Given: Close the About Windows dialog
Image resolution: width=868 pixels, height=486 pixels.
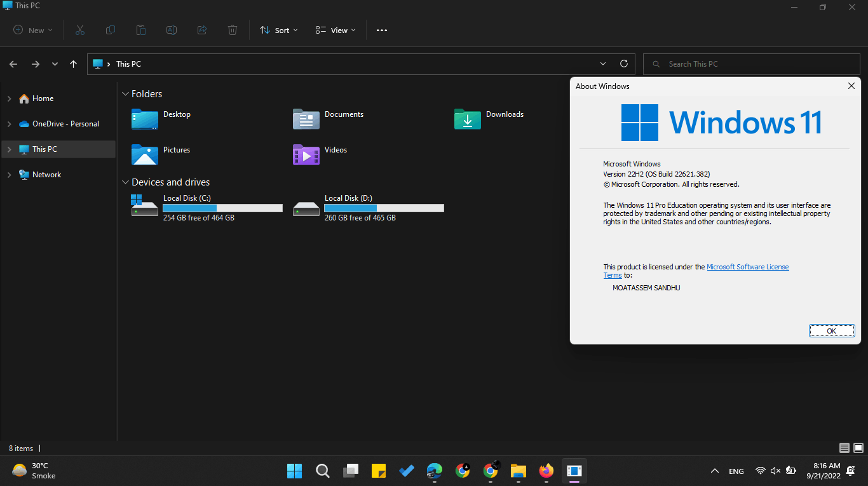Looking at the screenshot, I should pos(851,86).
